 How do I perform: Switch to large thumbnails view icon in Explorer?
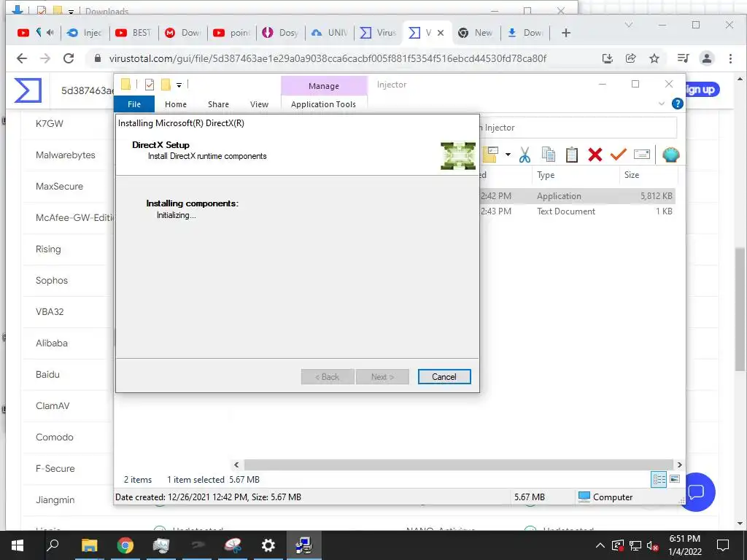(x=675, y=479)
